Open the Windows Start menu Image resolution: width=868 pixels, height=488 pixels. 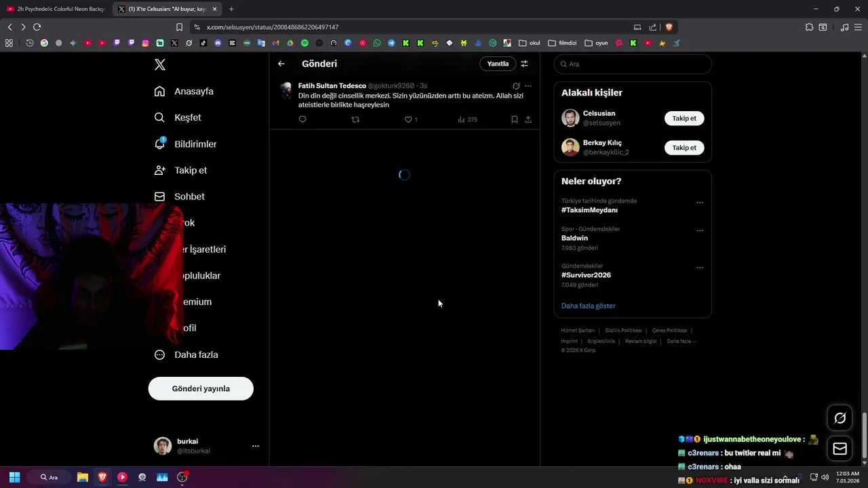(x=14, y=477)
